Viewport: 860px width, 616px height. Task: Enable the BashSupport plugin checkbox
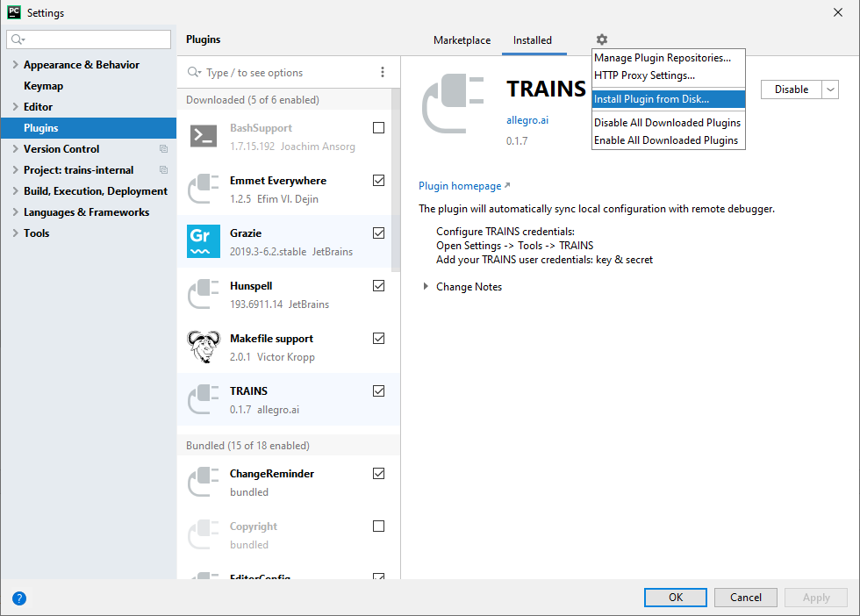[x=378, y=128]
